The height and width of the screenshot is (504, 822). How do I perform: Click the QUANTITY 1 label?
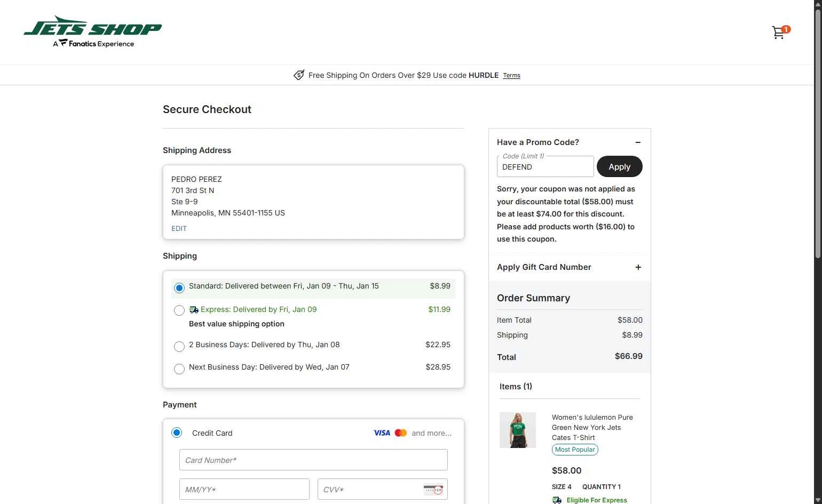(x=602, y=487)
